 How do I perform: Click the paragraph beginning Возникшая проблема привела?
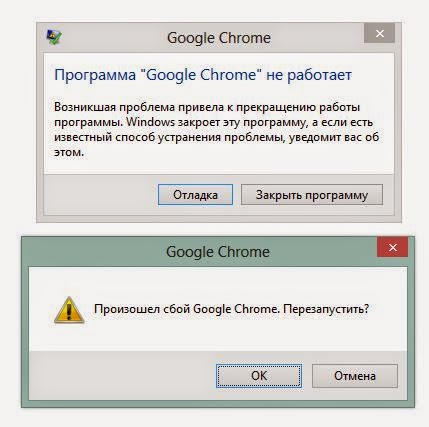click(x=217, y=130)
